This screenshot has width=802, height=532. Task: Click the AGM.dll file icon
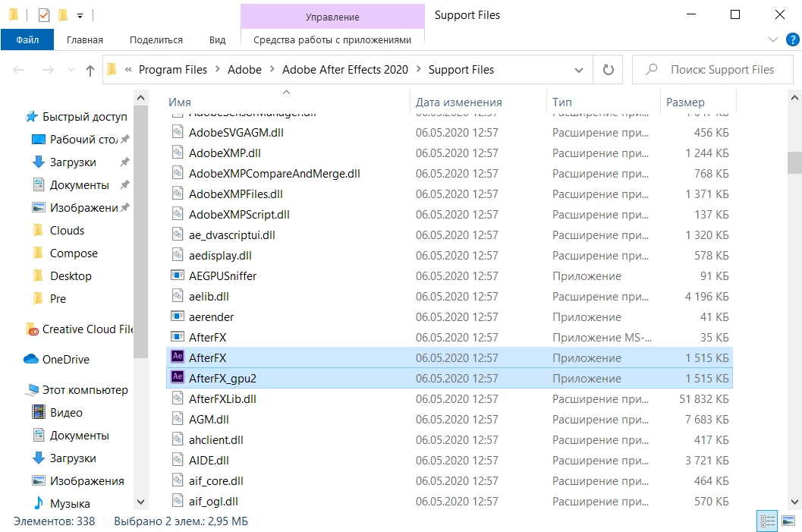[178, 418]
